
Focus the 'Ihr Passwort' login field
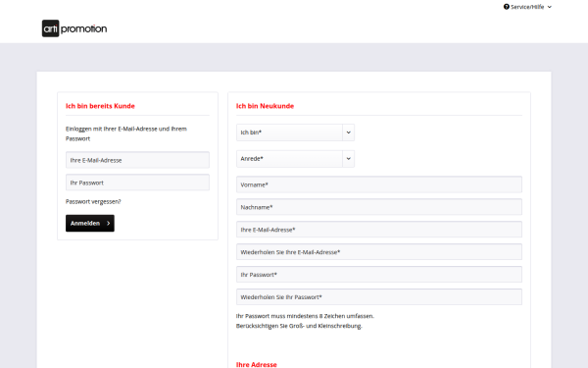coord(137,183)
